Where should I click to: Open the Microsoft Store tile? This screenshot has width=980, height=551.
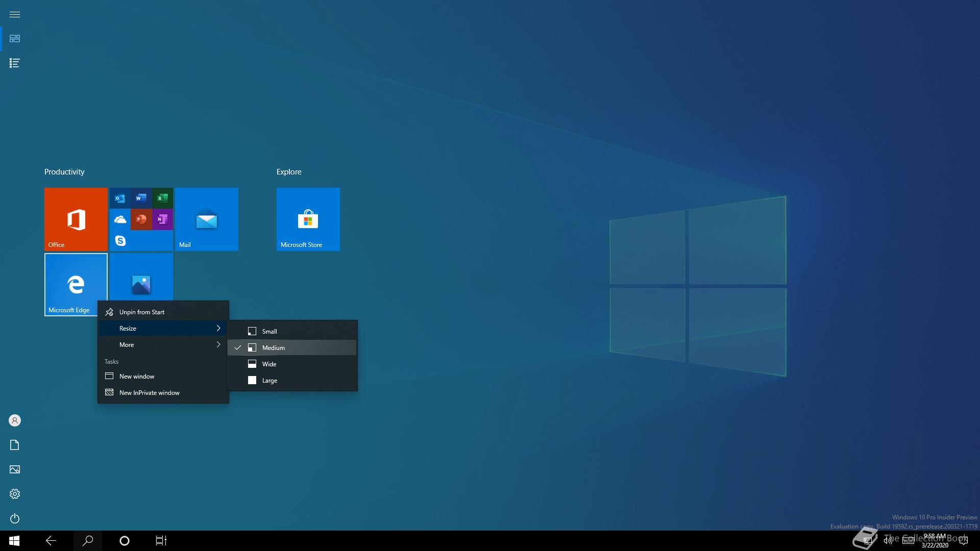pos(308,219)
